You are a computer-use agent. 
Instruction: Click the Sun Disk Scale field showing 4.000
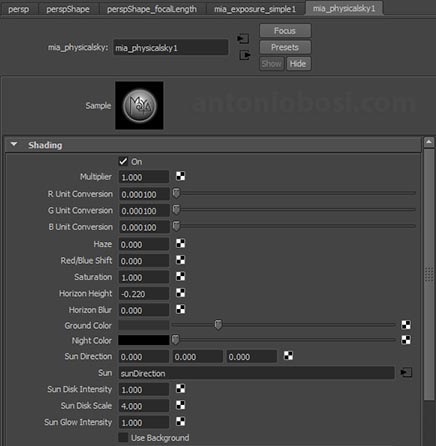point(144,406)
